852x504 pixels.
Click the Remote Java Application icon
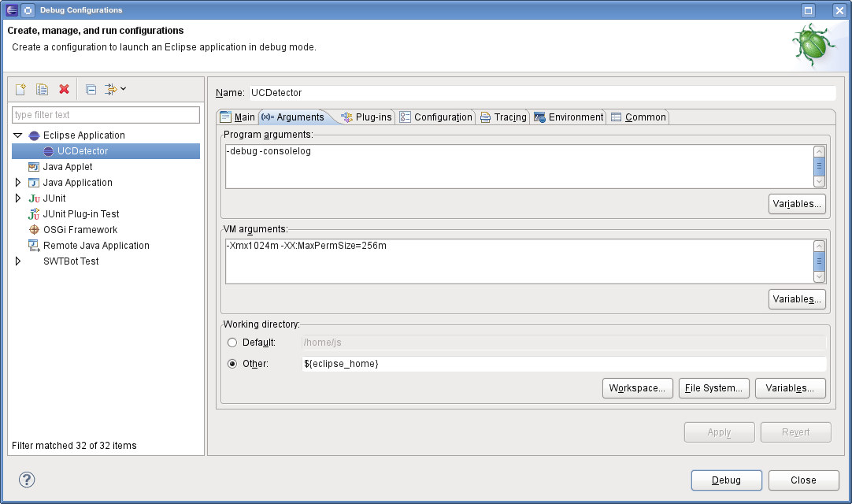[x=34, y=246]
